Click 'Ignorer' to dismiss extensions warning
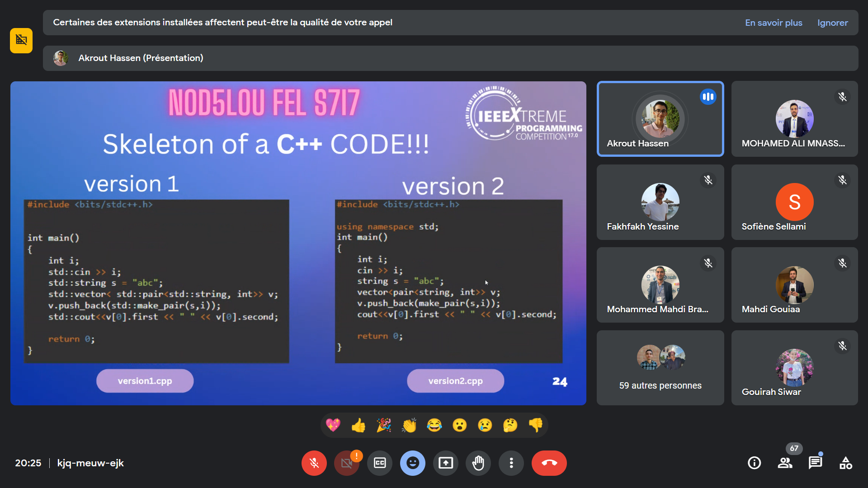 tap(834, 22)
